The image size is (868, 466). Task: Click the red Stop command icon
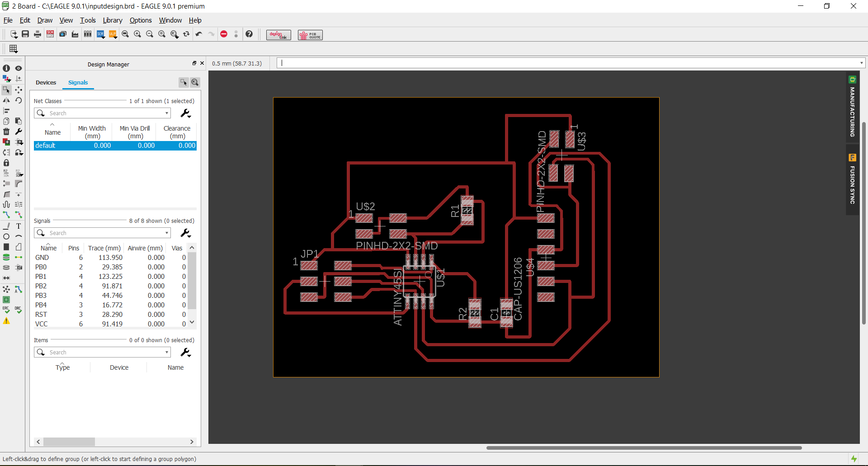224,34
